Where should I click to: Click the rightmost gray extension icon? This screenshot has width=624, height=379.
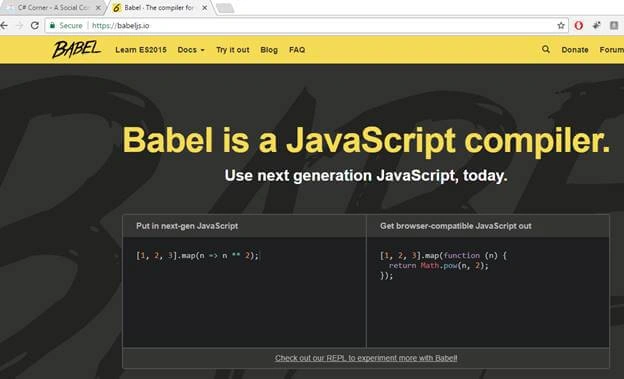tap(614, 25)
